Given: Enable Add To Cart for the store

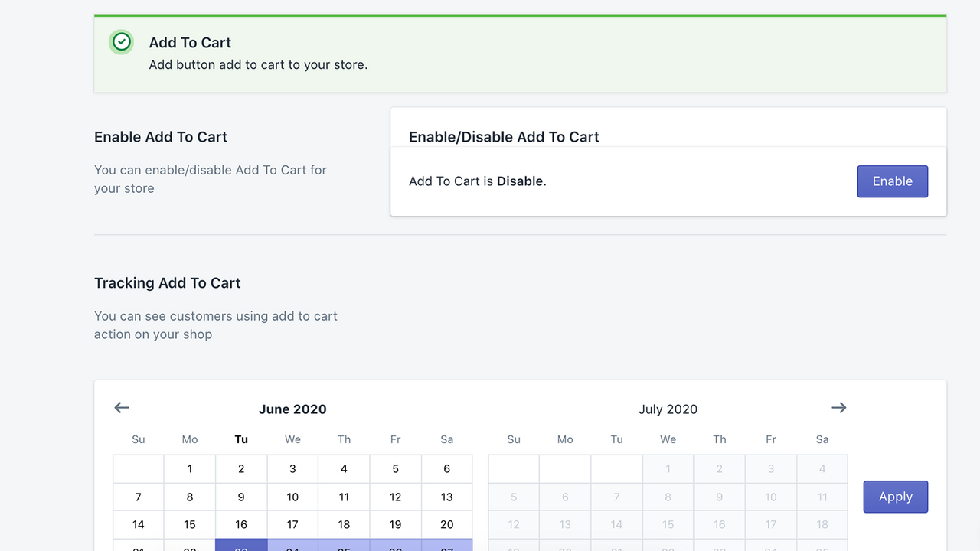Looking at the screenshot, I should click(x=892, y=181).
